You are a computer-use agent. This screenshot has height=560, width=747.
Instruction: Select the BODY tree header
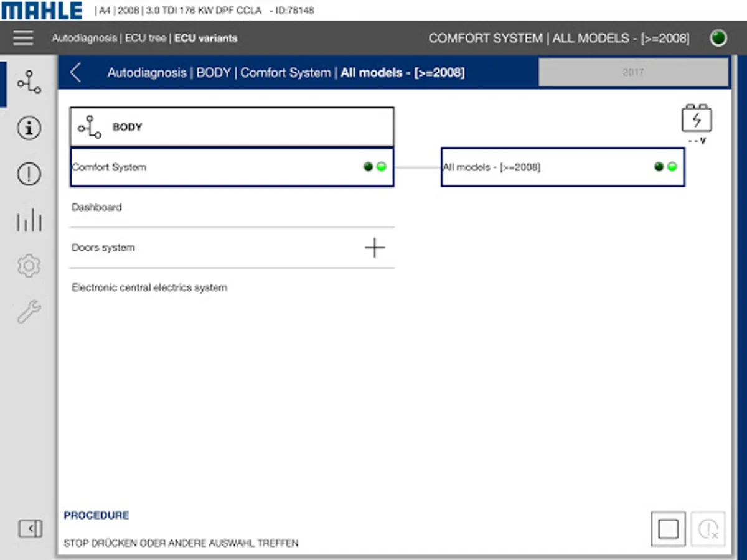[232, 127]
